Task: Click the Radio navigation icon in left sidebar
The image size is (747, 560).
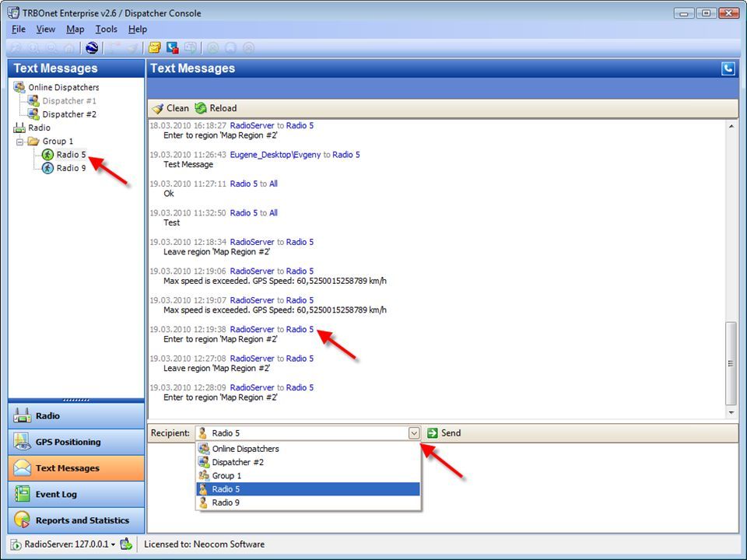Action: [x=22, y=415]
